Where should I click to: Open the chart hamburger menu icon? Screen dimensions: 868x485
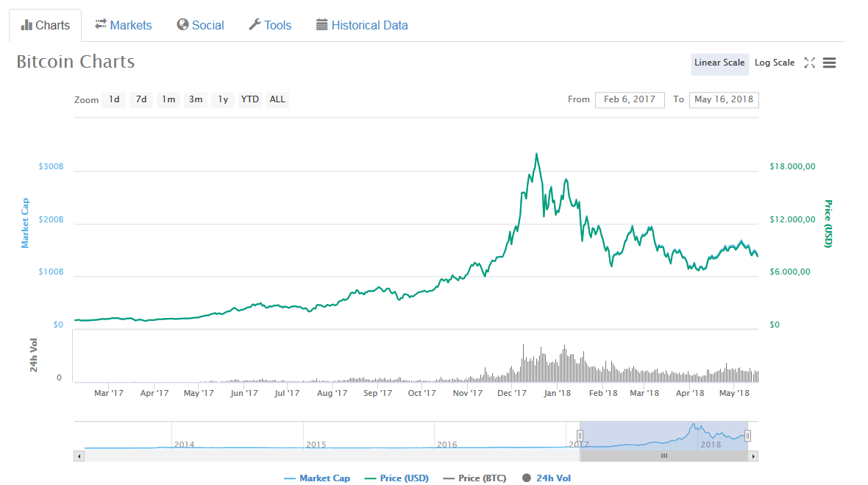829,63
